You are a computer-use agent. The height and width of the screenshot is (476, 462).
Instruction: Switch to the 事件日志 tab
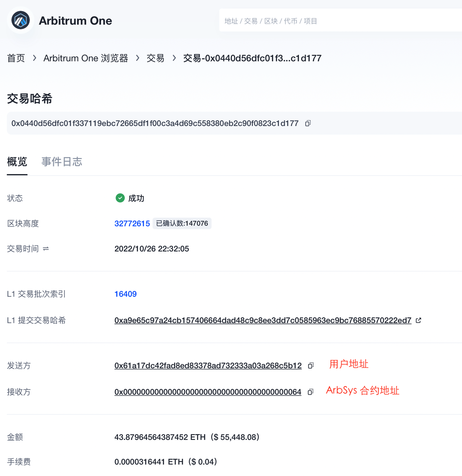coord(62,162)
